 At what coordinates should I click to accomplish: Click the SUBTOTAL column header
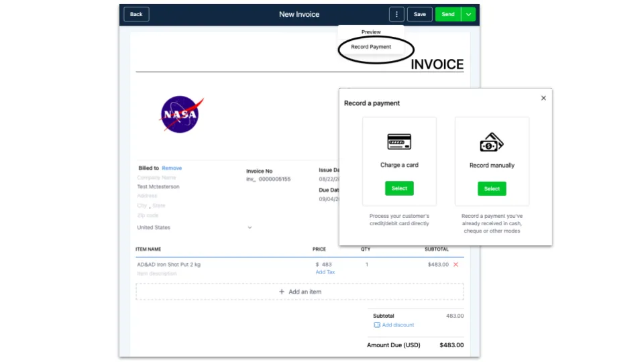pyautogui.click(x=437, y=249)
